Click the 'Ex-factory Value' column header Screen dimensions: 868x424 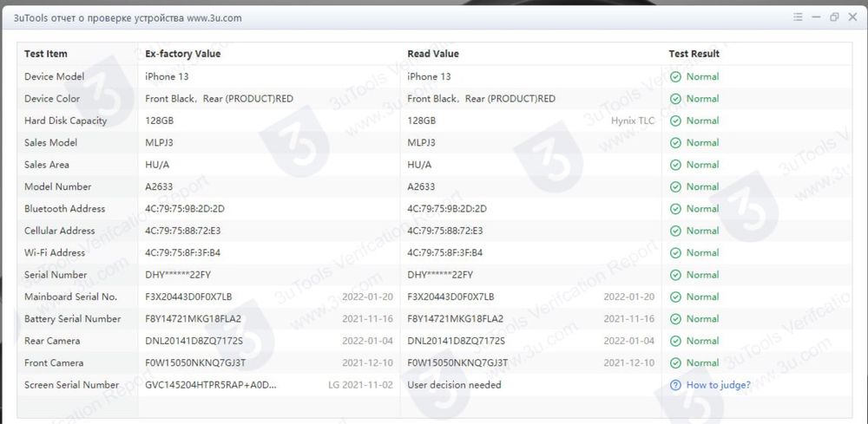[182, 54]
